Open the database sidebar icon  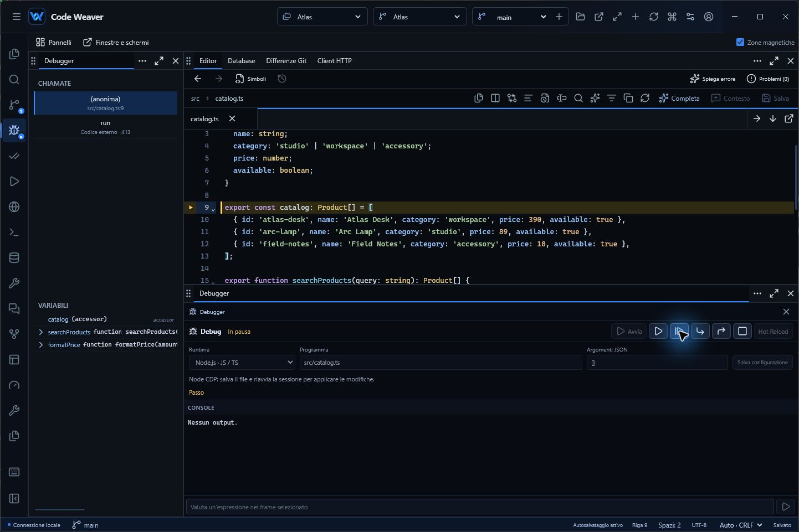14,258
